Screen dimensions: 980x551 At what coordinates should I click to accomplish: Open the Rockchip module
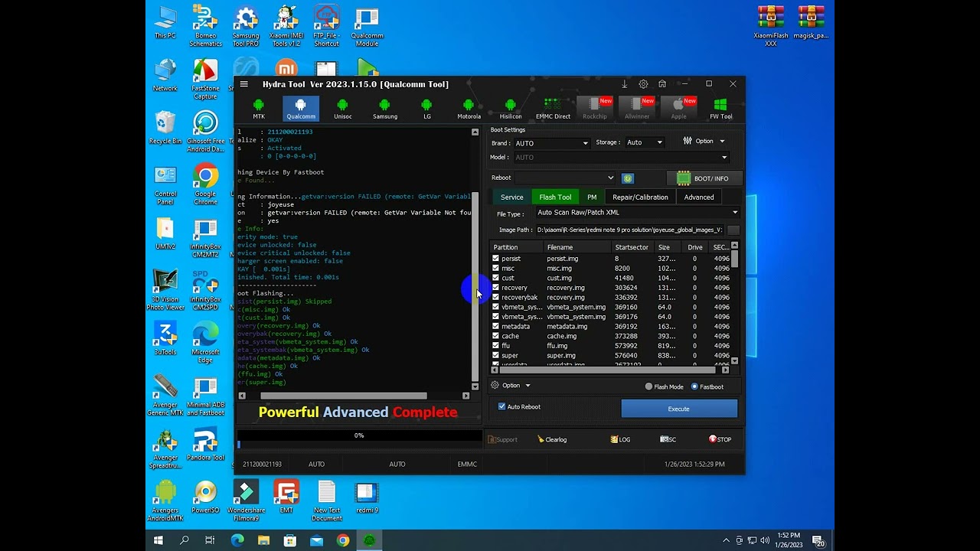coord(595,109)
